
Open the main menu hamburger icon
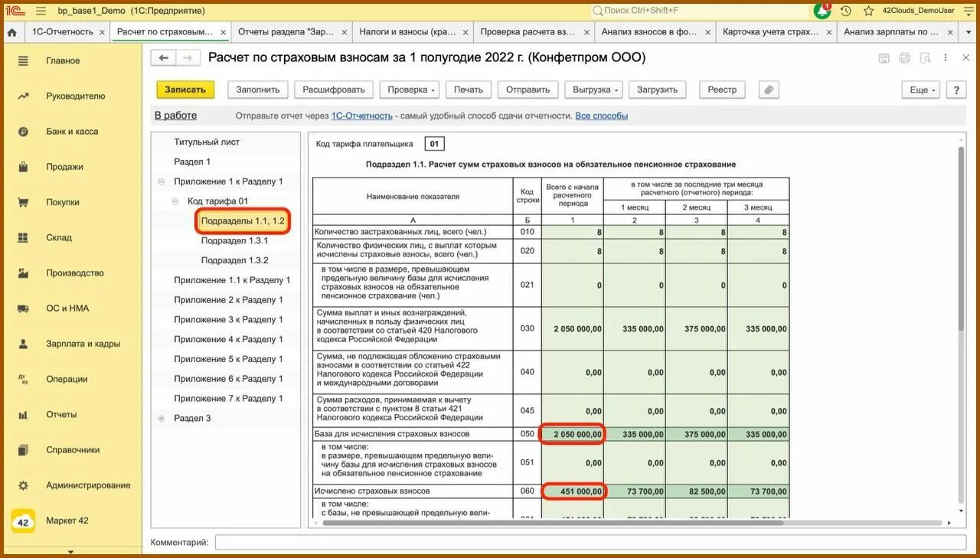[41, 11]
